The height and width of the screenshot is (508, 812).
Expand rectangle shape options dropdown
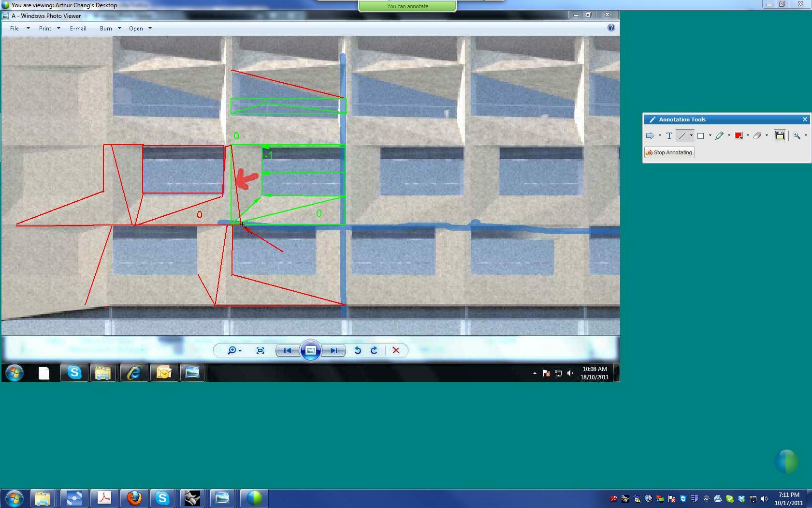710,136
